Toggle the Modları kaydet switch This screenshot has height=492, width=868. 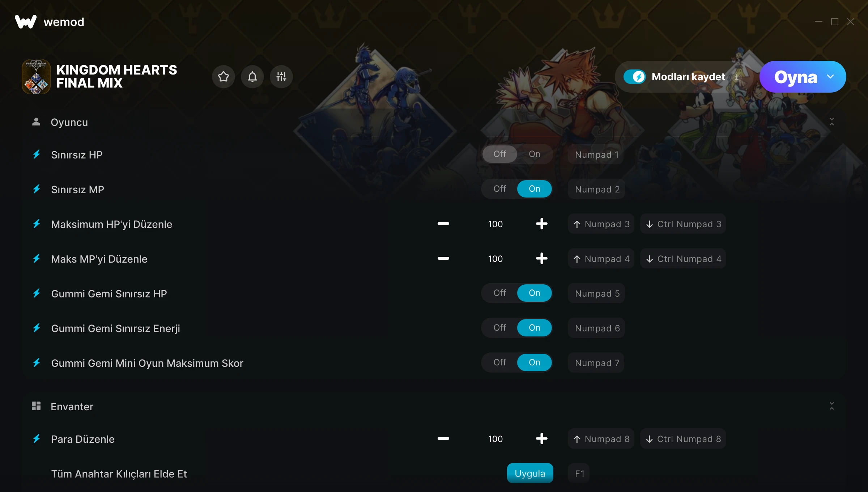635,77
